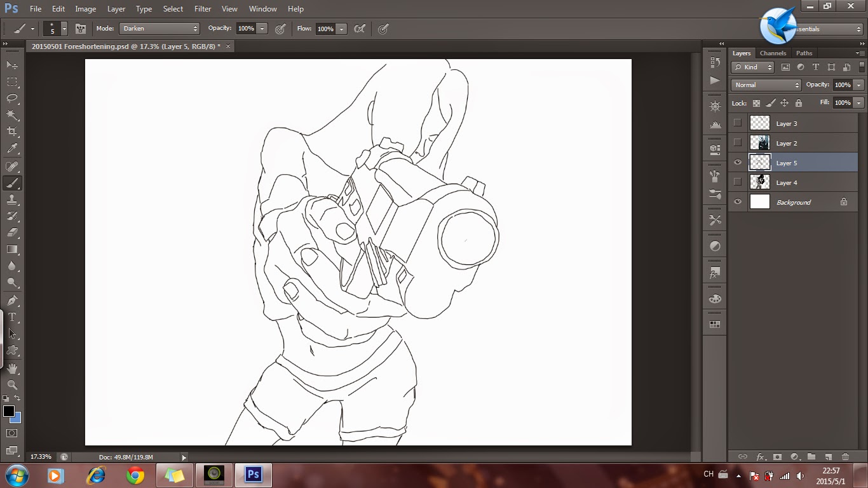Click the delete layer trash icon
The width and height of the screenshot is (868, 488).
point(845,456)
